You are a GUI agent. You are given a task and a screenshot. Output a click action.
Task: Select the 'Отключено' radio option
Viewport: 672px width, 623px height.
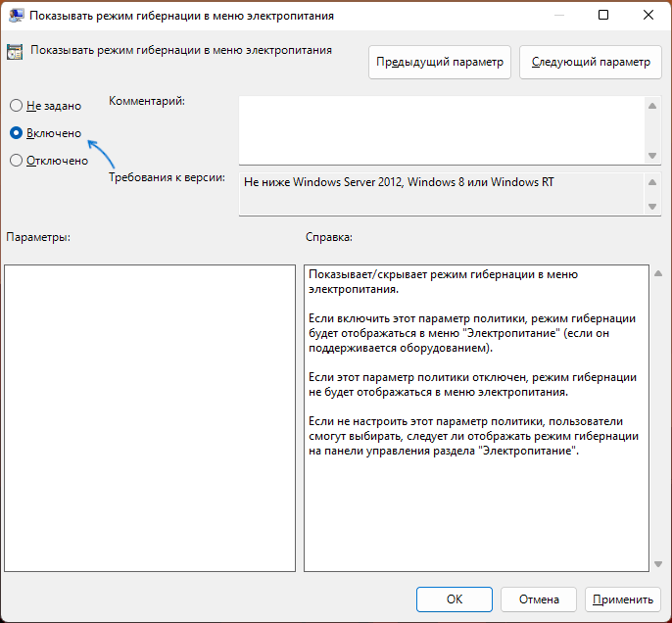coord(16,161)
